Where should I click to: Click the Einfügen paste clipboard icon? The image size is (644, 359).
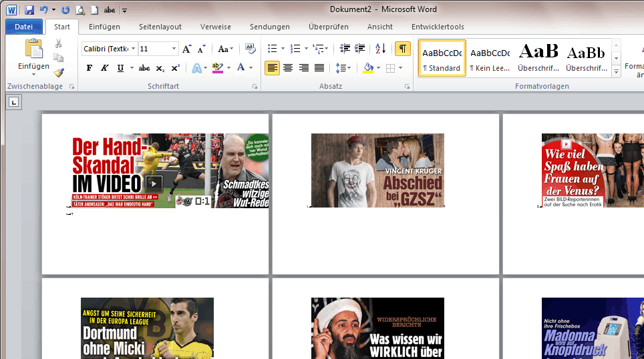pos(33,49)
